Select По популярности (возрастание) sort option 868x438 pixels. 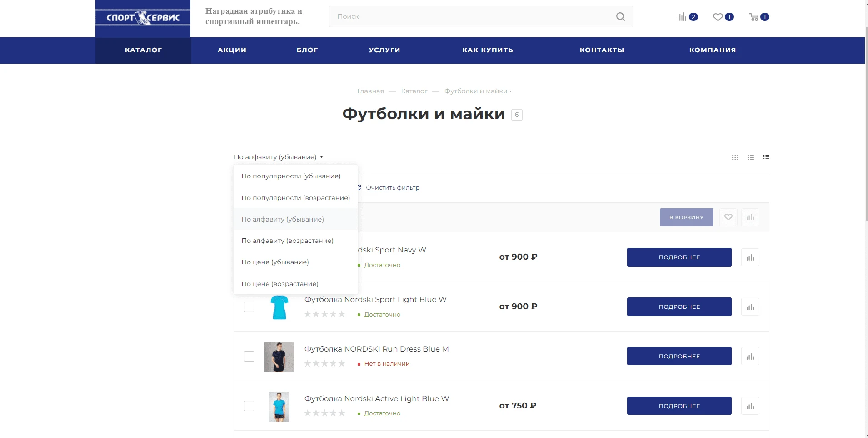[x=296, y=198]
